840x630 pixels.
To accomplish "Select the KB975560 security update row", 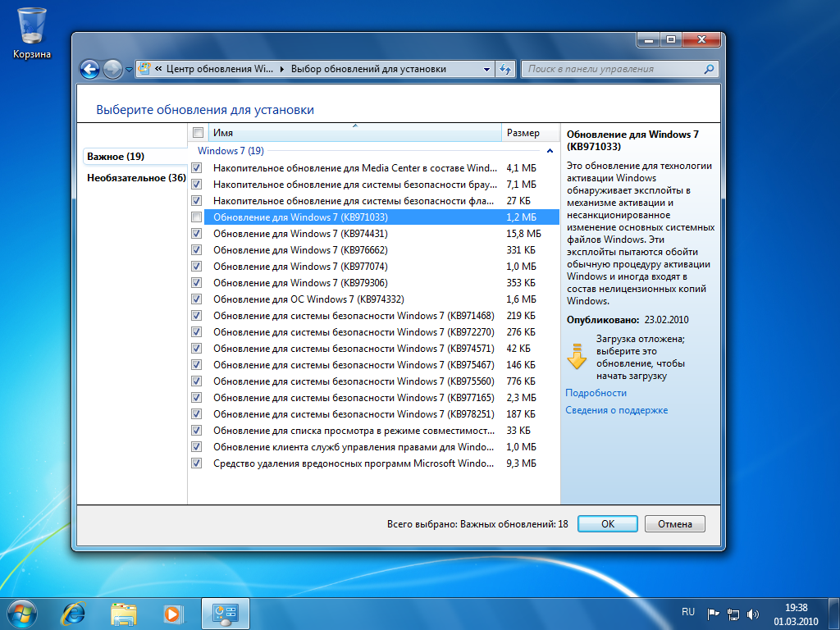I will (x=374, y=381).
